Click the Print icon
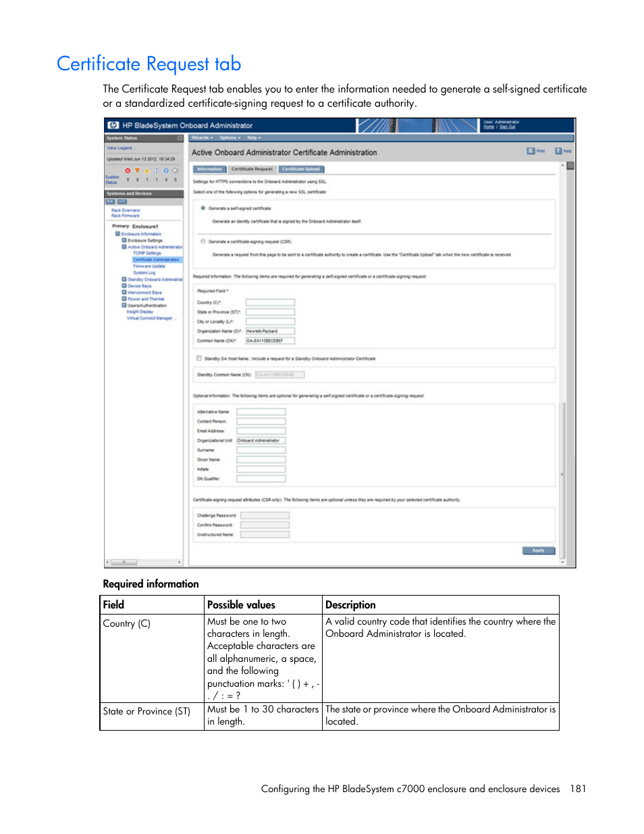The height and width of the screenshot is (834, 644). click(x=531, y=151)
